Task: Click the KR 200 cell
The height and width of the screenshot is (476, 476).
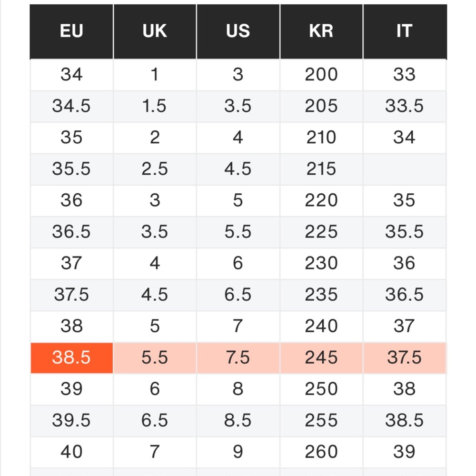Action: pos(321,75)
